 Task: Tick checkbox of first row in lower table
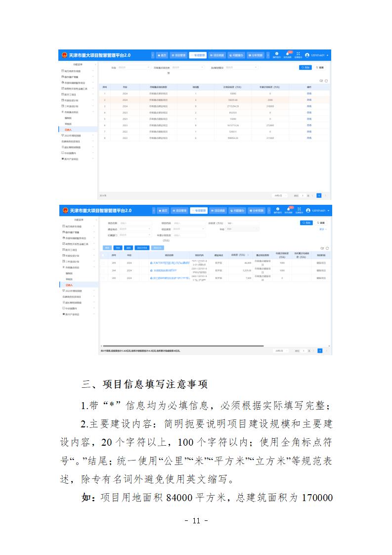[103, 263]
